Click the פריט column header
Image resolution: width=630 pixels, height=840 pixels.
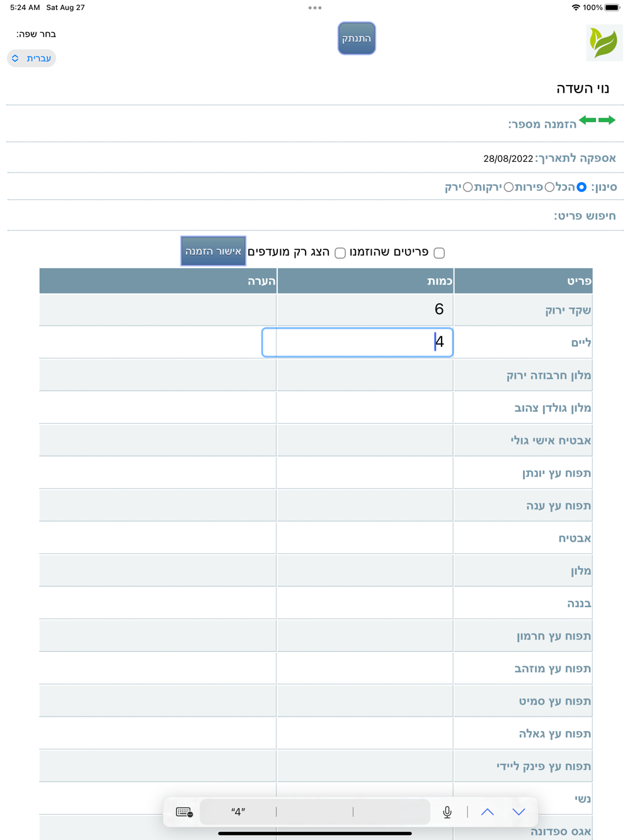(x=523, y=281)
